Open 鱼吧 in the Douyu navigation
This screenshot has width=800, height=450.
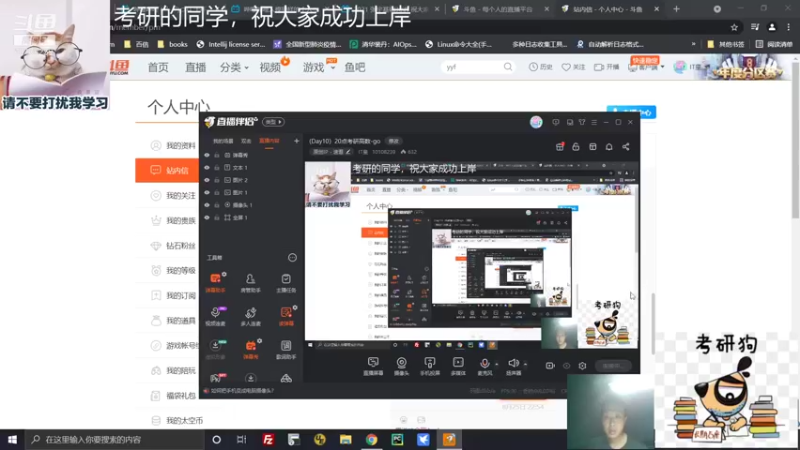355,67
